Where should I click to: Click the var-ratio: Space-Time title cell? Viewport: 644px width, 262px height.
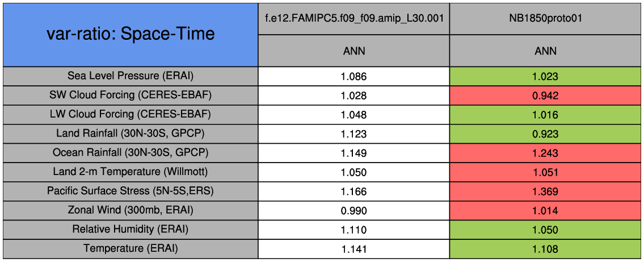pos(131,34)
